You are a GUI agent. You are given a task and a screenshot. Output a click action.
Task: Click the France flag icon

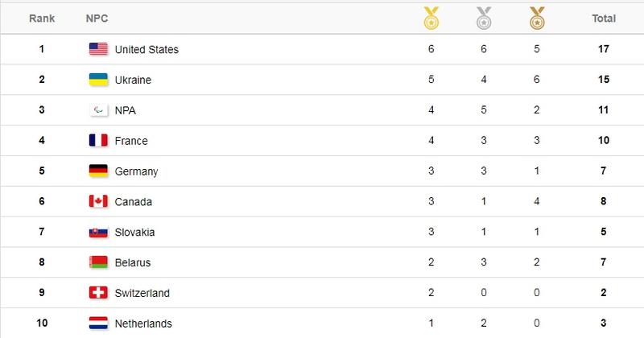tap(98, 141)
